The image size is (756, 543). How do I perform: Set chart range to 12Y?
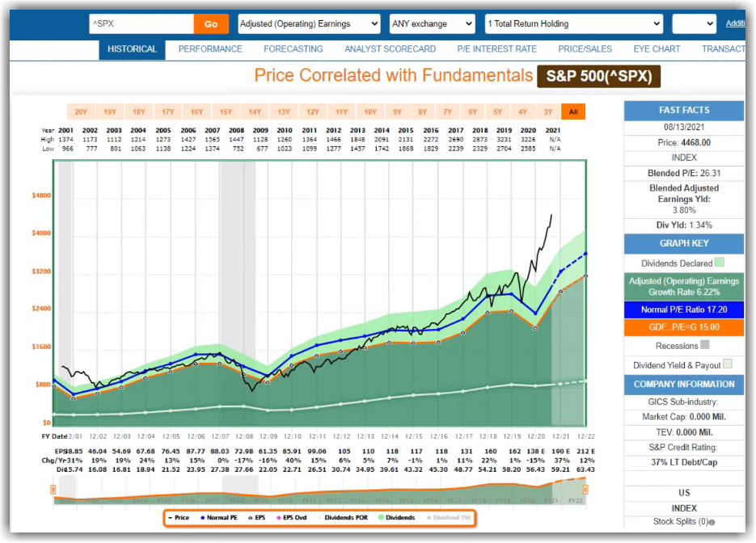click(x=313, y=112)
